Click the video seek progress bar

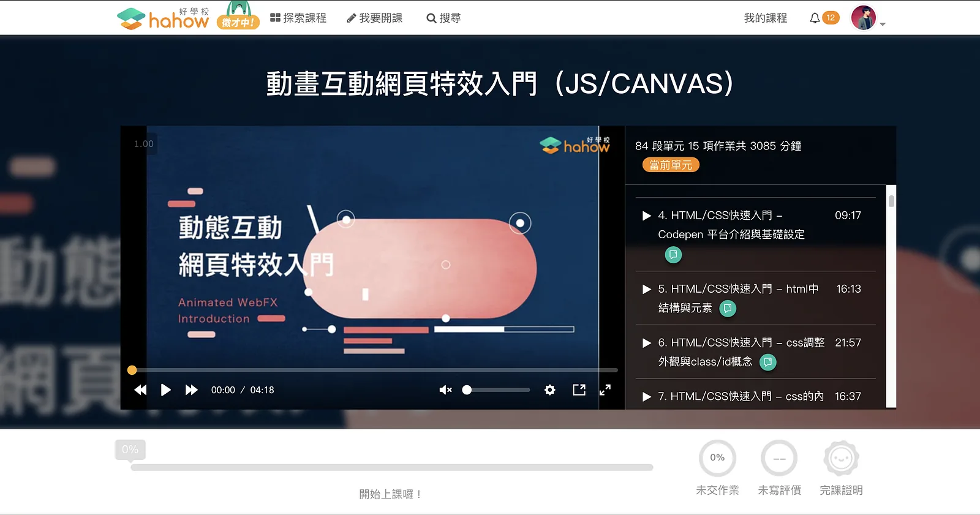(375, 370)
